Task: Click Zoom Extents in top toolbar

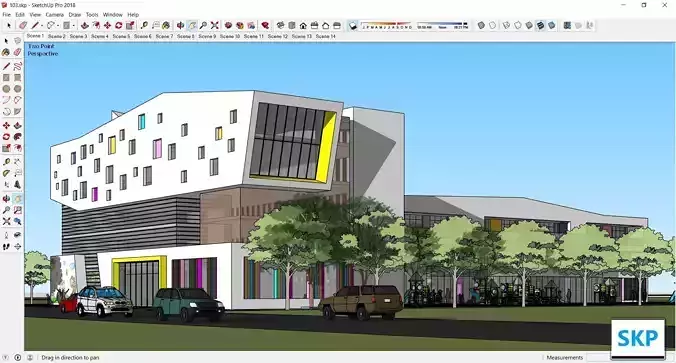Action: (x=214, y=25)
